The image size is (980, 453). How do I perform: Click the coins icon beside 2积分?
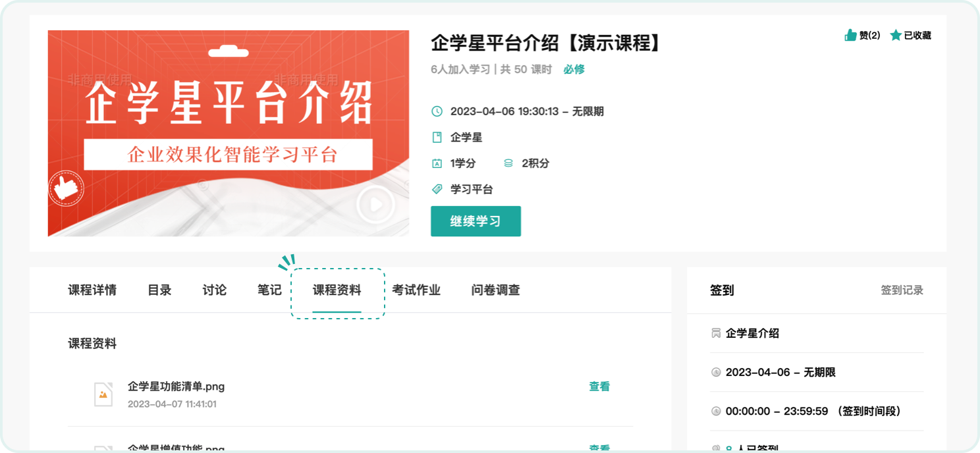pyautogui.click(x=508, y=163)
